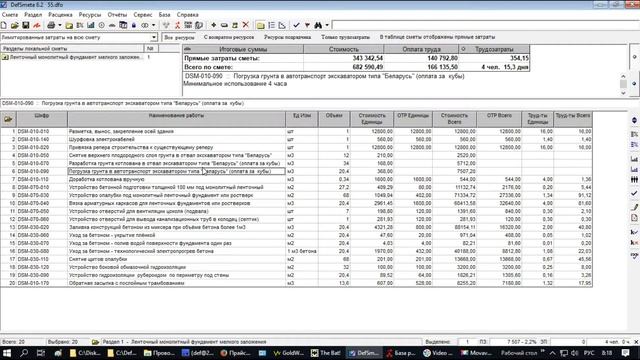Click the yellow folder toolbar icon
This screenshot has height=360, width=640.
[260, 25]
